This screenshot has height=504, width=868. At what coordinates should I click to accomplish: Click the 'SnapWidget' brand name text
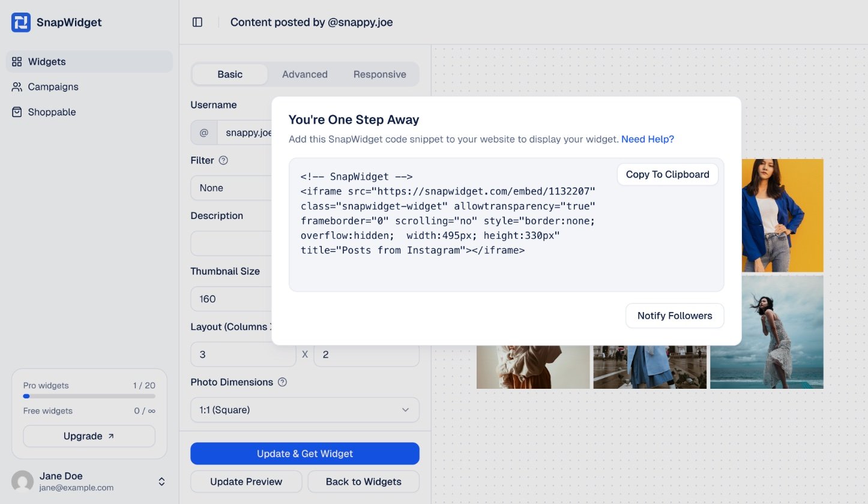click(x=69, y=23)
